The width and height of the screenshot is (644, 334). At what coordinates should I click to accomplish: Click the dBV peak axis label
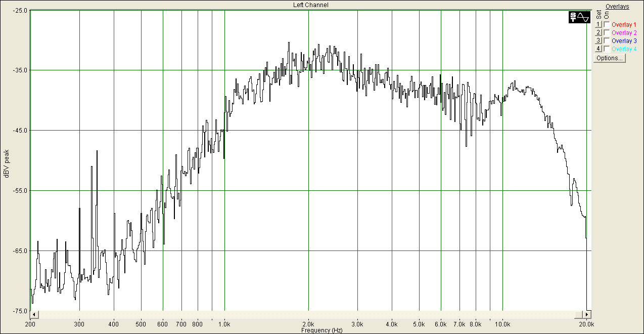pos(7,163)
